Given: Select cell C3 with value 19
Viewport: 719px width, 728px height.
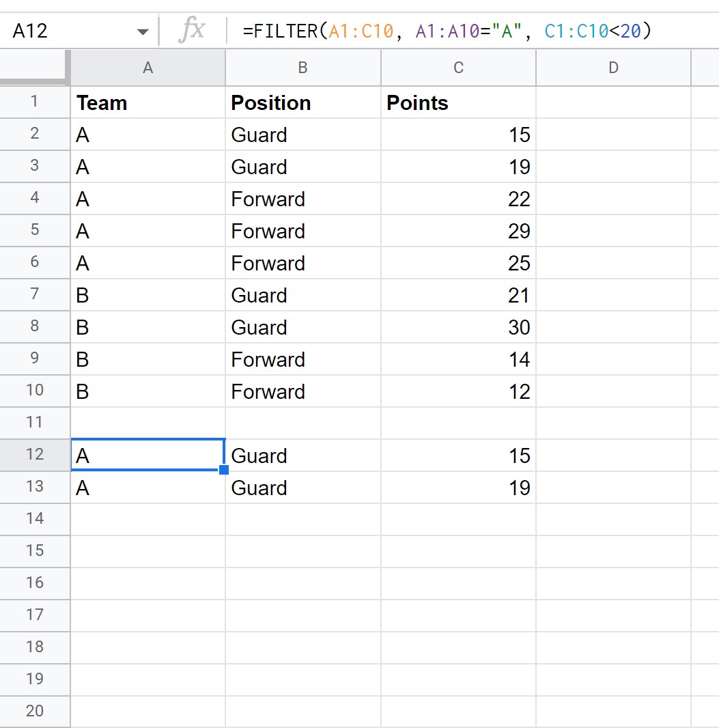Looking at the screenshot, I should pos(458,167).
